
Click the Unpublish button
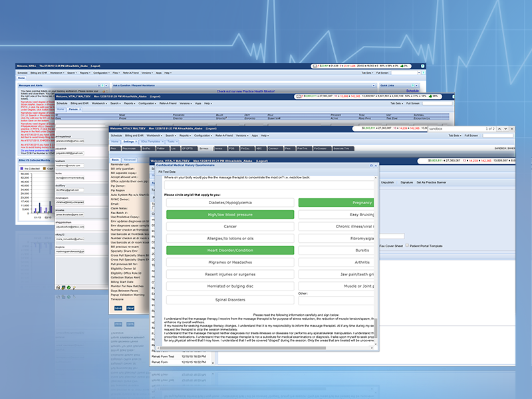coord(387,182)
